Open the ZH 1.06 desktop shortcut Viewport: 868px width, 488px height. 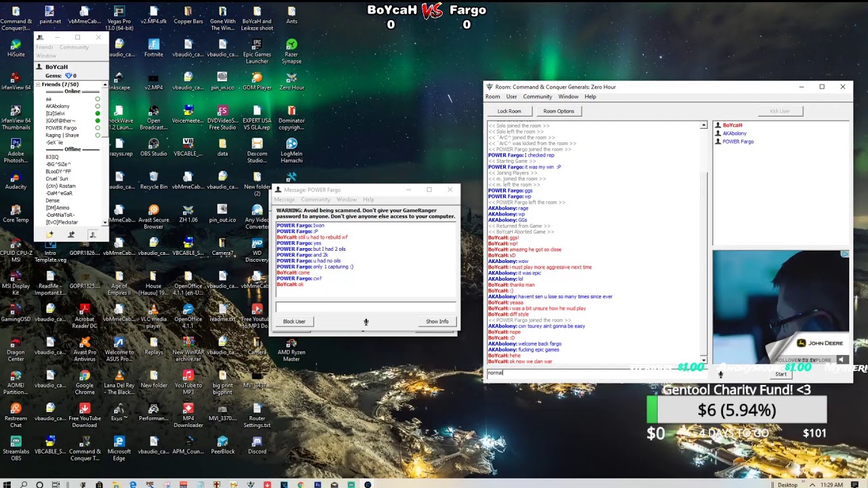click(188, 213)
